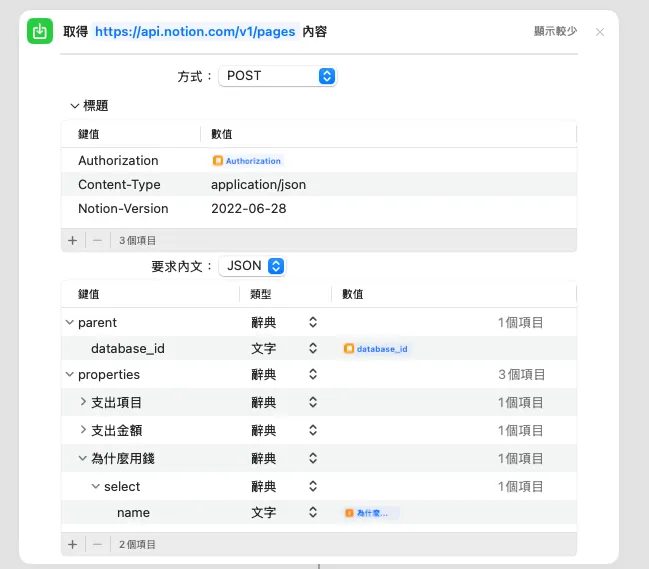The image size is (649, 569).
Task: Click 顯示較少 to show fewer options
Action: coord(555,31)
